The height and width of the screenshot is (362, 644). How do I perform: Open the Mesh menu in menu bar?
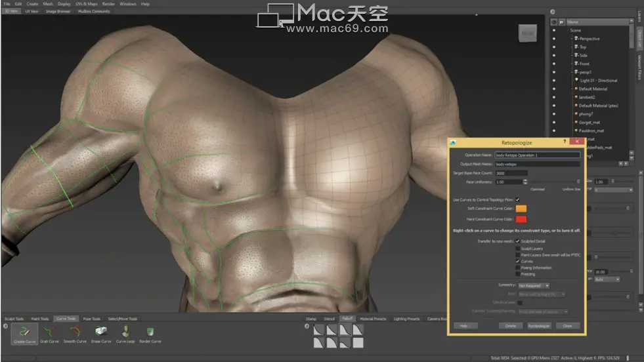click(48, 4)
